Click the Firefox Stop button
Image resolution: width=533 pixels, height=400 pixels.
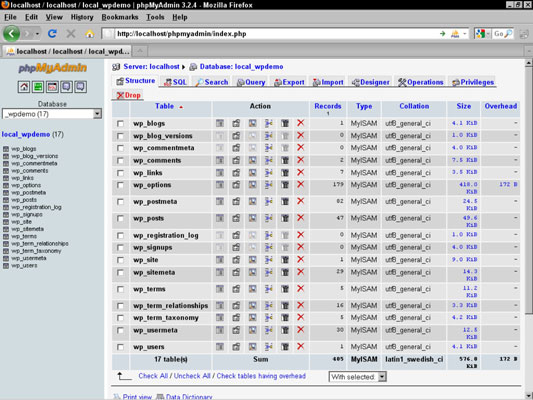pos(71,34)
